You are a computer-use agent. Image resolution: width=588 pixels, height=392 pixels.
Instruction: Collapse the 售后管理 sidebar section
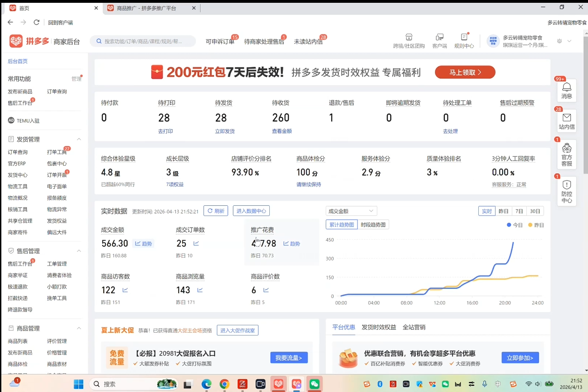79,251
